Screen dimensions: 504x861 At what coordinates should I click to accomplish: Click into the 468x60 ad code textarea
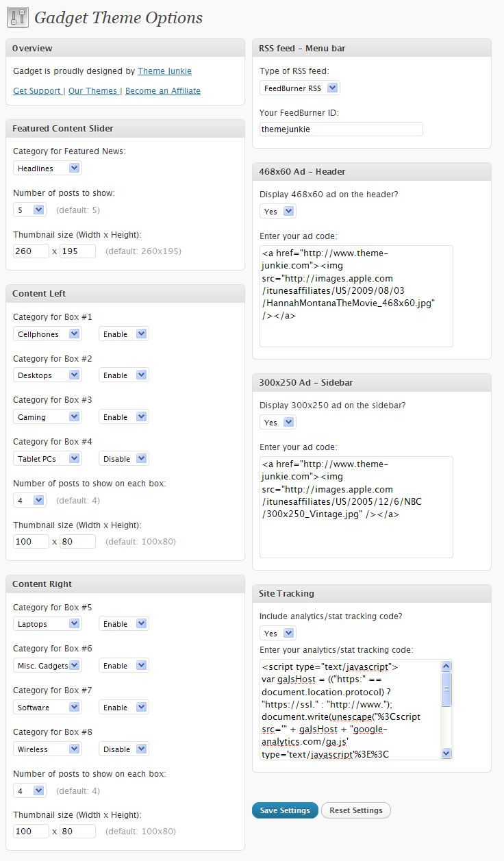pos(356,297)
